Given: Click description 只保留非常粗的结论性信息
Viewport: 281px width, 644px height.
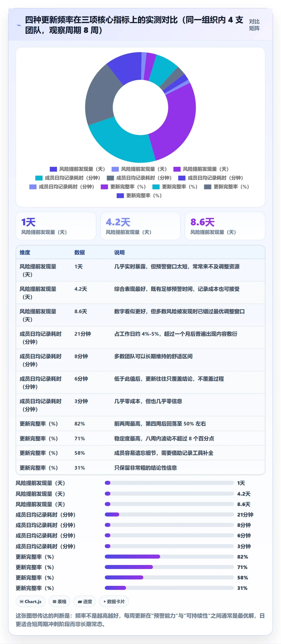Looking at the screenshot, I should point(146,468).
